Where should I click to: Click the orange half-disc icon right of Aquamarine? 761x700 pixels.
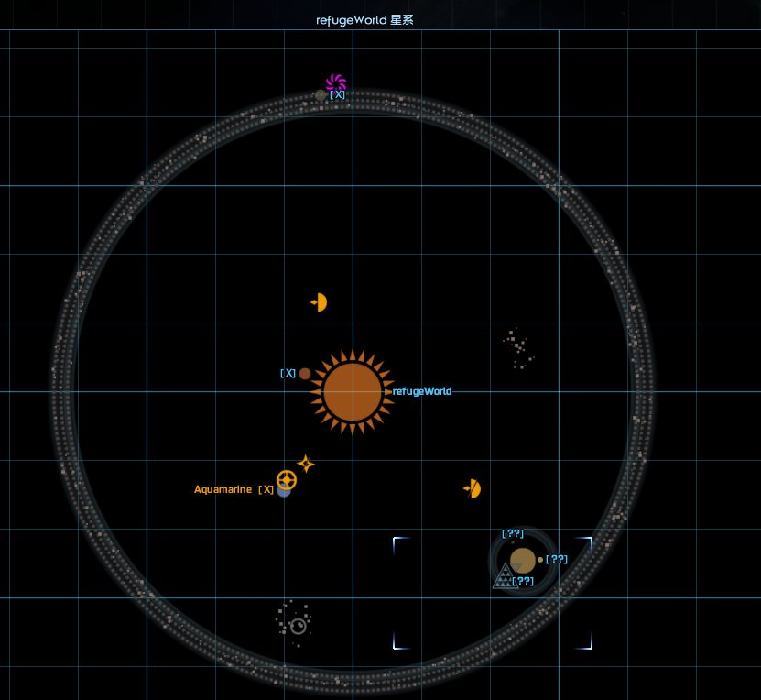(473, 489)
